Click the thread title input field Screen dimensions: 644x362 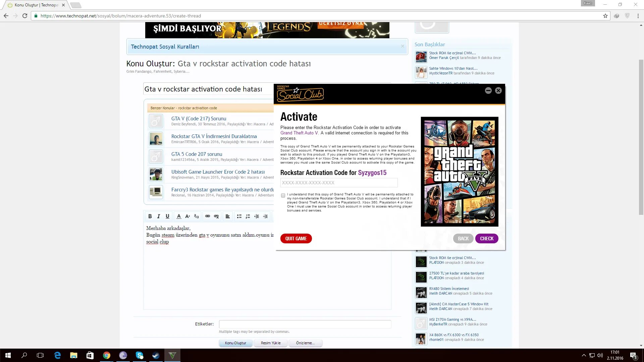[x=209, y=89]
